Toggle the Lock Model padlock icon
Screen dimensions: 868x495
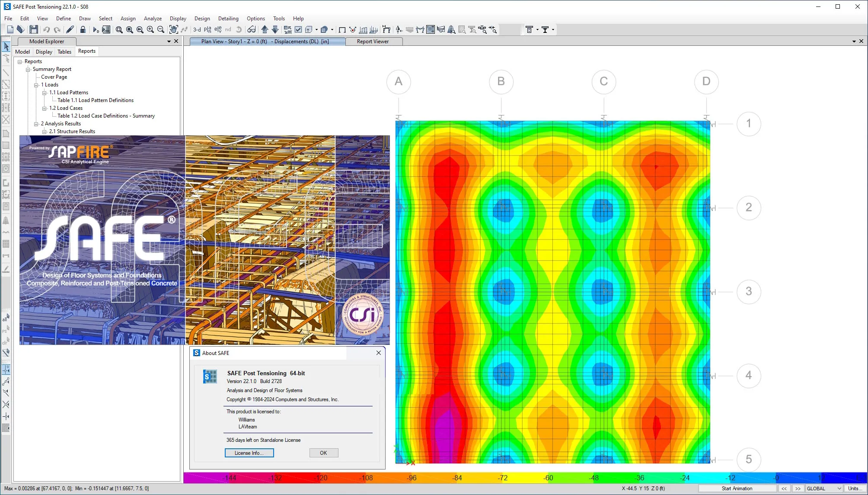click(x=83, y=29)
